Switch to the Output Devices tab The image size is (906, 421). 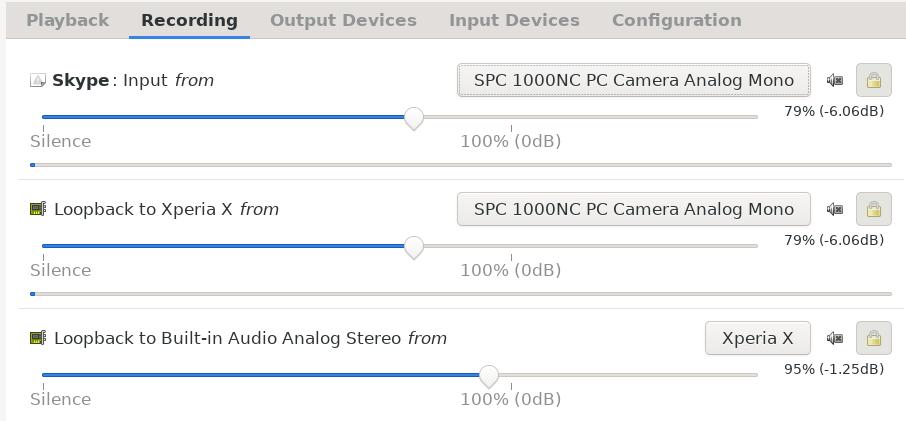tap(343, 20)
